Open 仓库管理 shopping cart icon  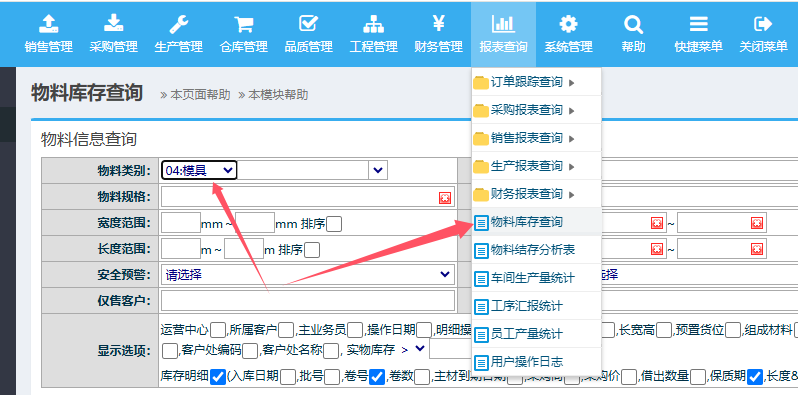244,23
